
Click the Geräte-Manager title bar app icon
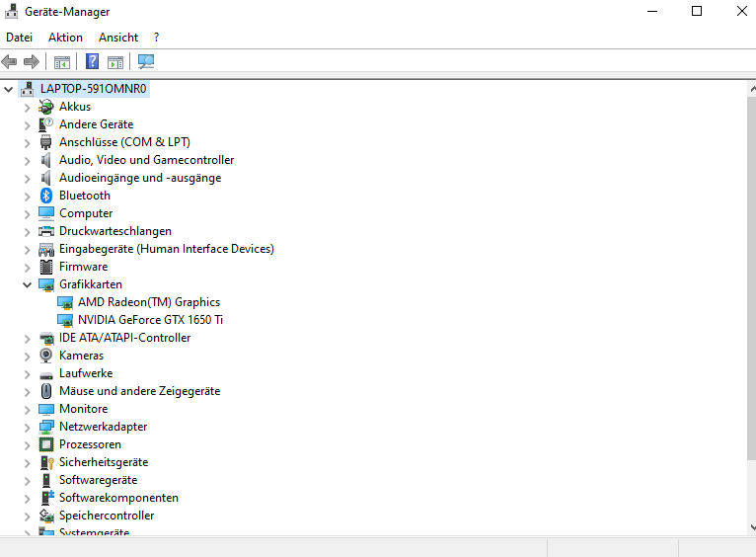point(11,11)
